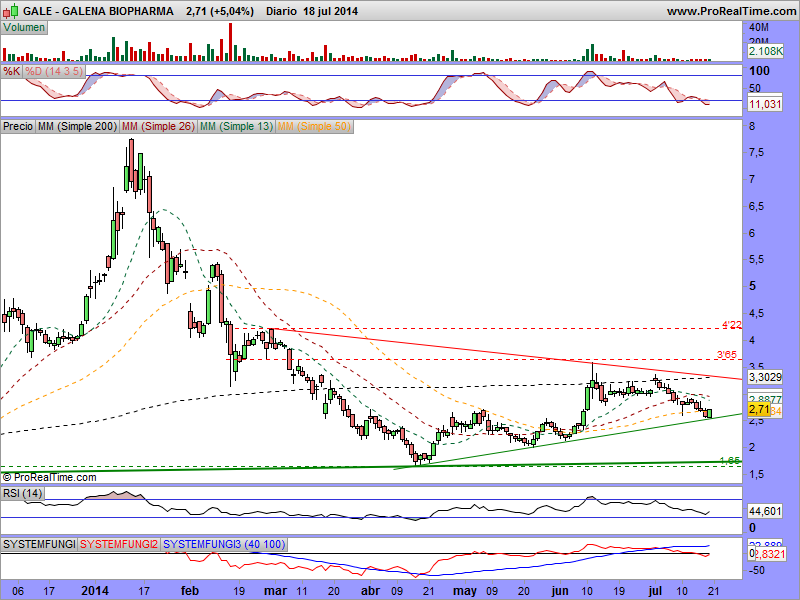Select the MM (Simple 200) moving average label
The image size is (800, 600).
tap(77, 126)
